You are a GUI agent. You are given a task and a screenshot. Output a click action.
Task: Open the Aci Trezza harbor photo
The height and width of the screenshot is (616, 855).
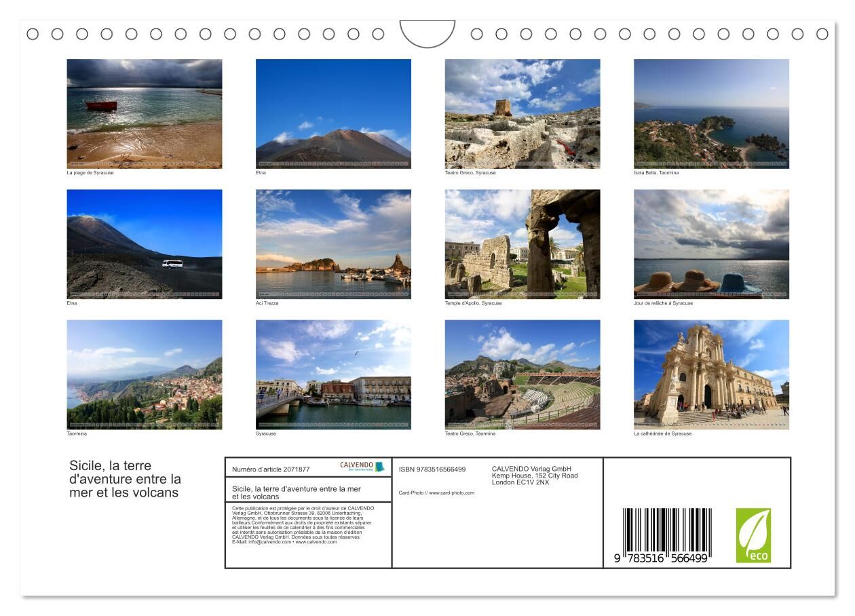point(333,244)
